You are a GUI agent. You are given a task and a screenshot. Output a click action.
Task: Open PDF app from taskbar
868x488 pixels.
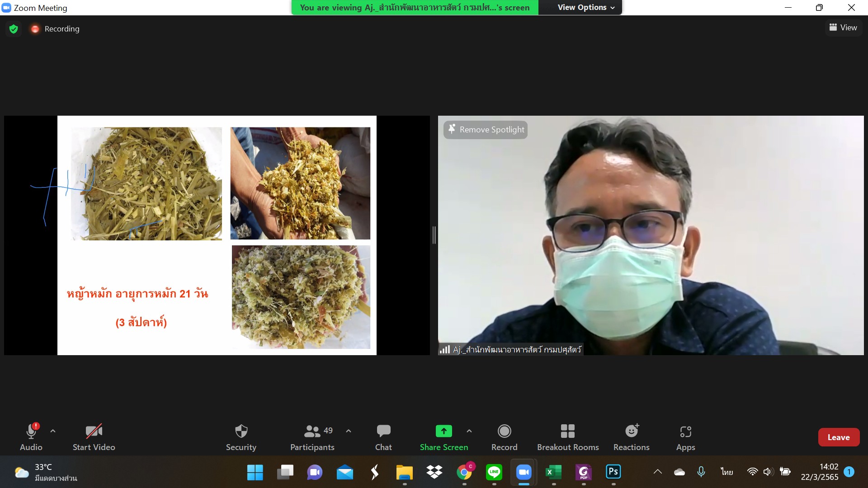[583, 472]
